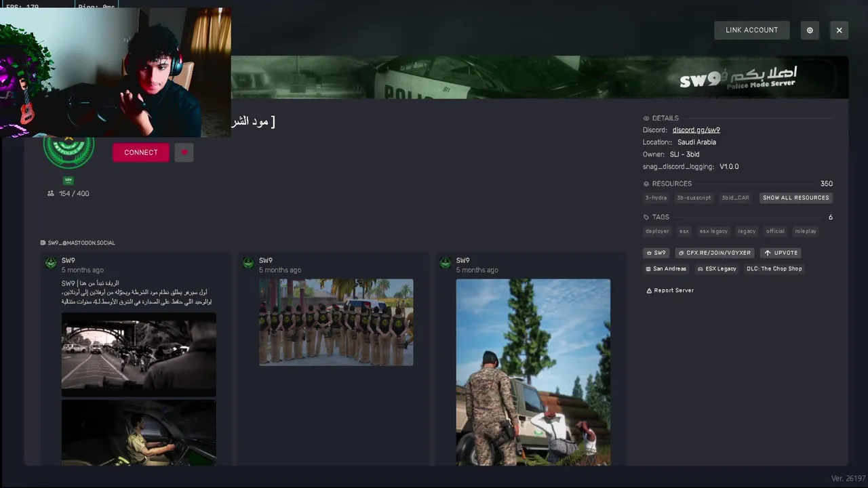Filter by the deployer tag

[x=657, y=231]
